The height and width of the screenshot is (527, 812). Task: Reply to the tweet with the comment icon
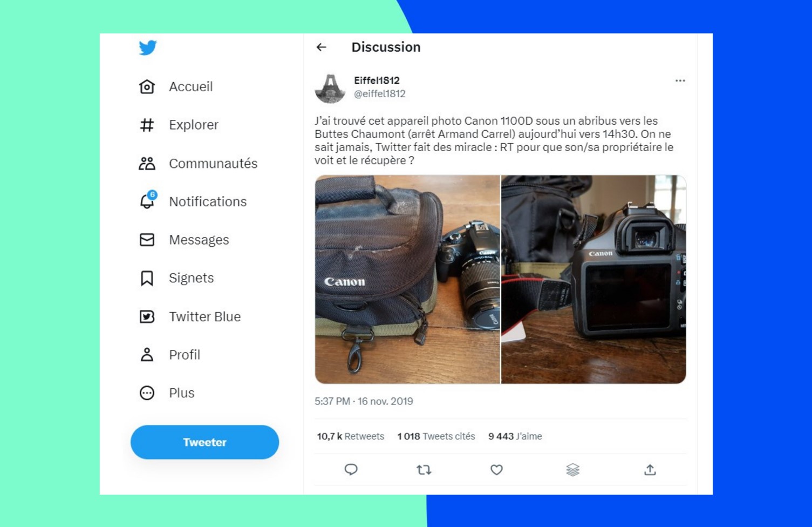pyautogui.click(x=351, y=470)
